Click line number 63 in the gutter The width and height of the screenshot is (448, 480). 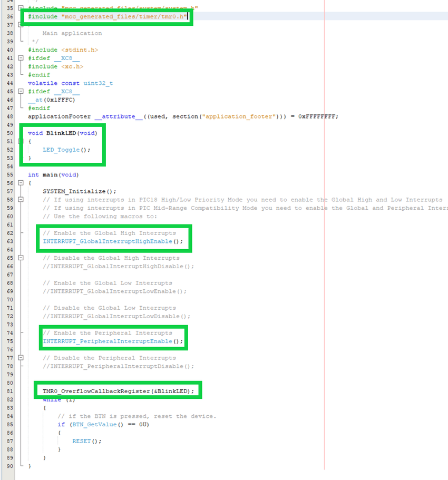coord(10,241)
